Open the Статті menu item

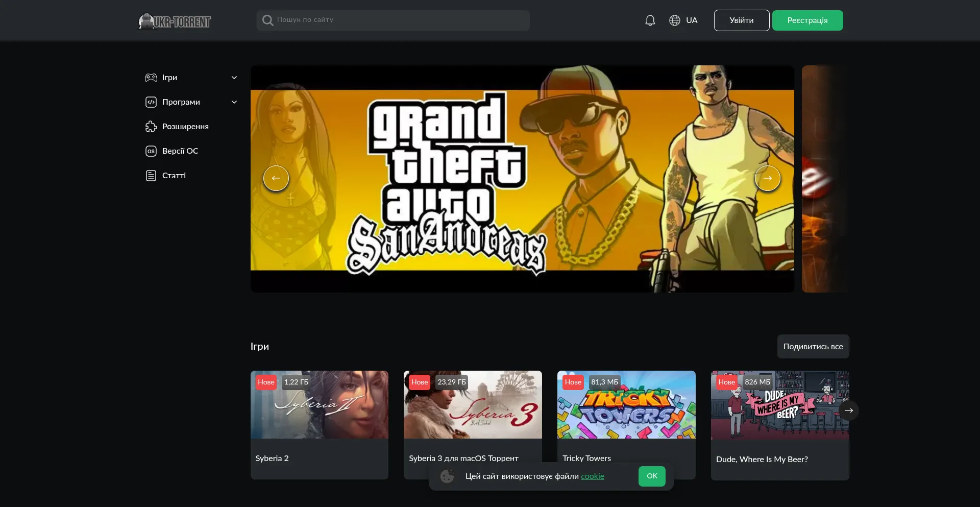point(174,176)
